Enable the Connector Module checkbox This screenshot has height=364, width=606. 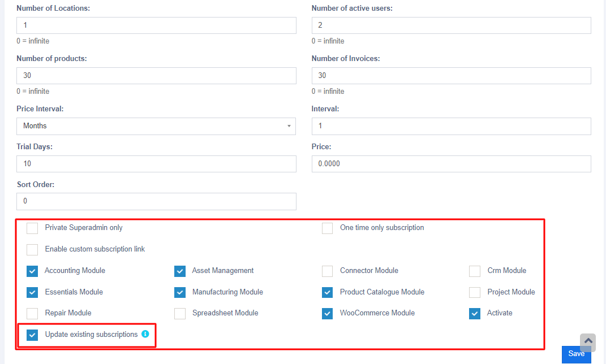point(327,271)
